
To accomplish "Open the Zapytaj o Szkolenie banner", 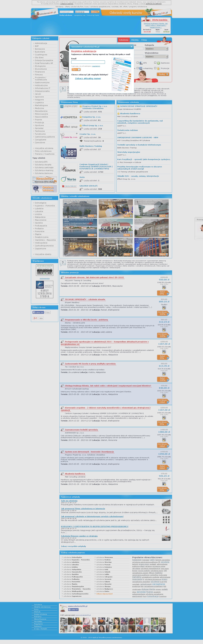I will [45, 188].
